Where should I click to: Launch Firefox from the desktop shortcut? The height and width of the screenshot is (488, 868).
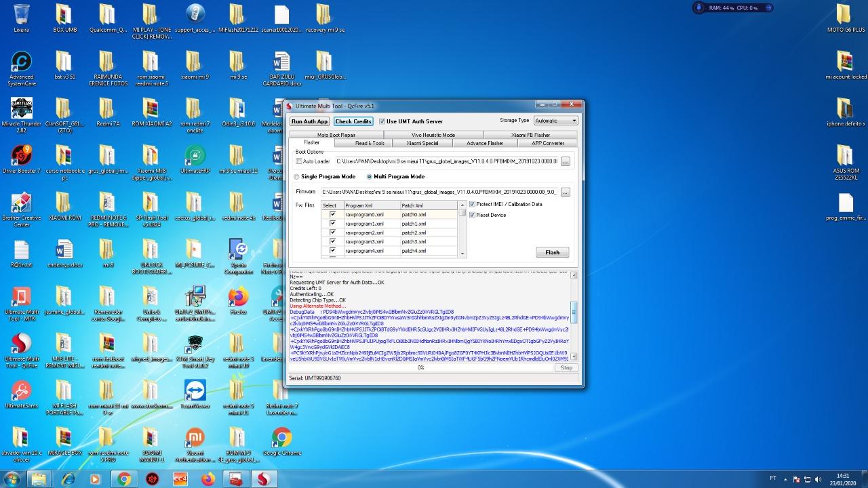[x=238, y=301]
